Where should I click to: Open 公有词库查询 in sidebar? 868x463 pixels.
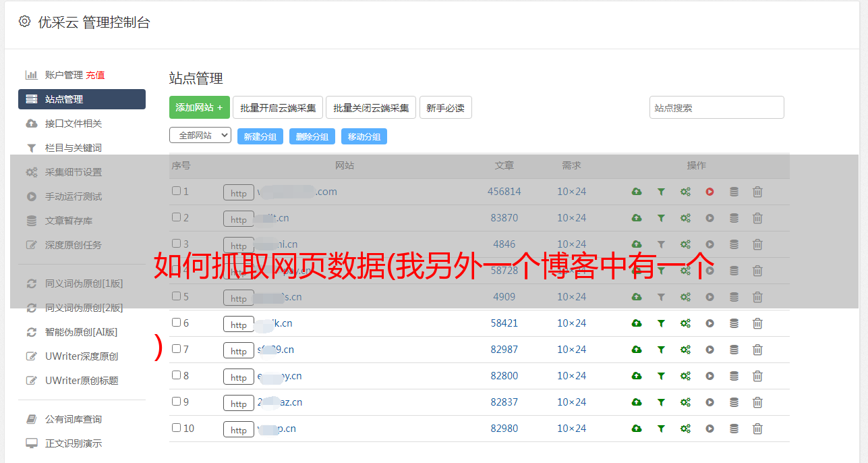coord(74,419)
